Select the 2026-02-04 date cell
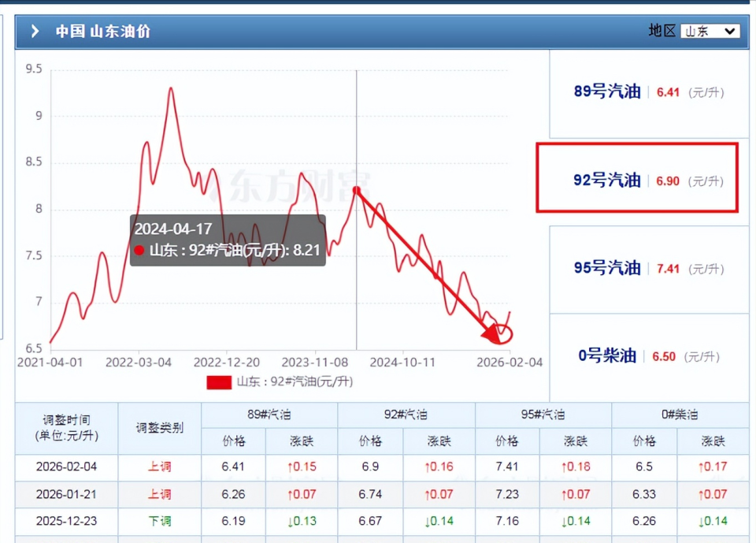Image resolution: width=756 pixels, height=543 pixels. click(x=66, y=467)
